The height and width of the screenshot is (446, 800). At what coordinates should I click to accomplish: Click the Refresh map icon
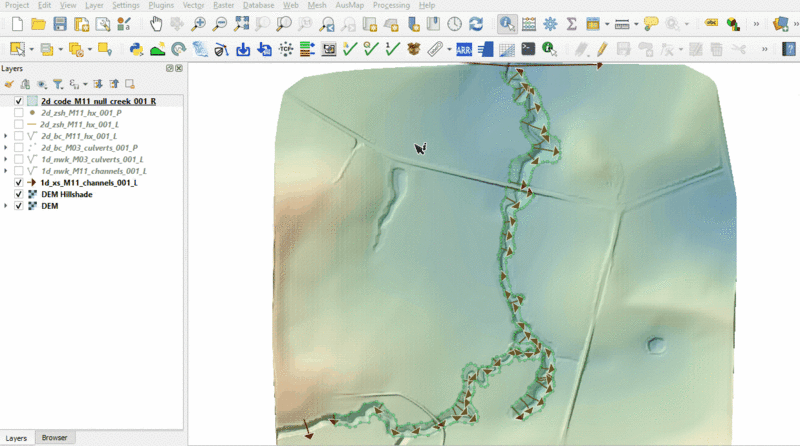476,23
